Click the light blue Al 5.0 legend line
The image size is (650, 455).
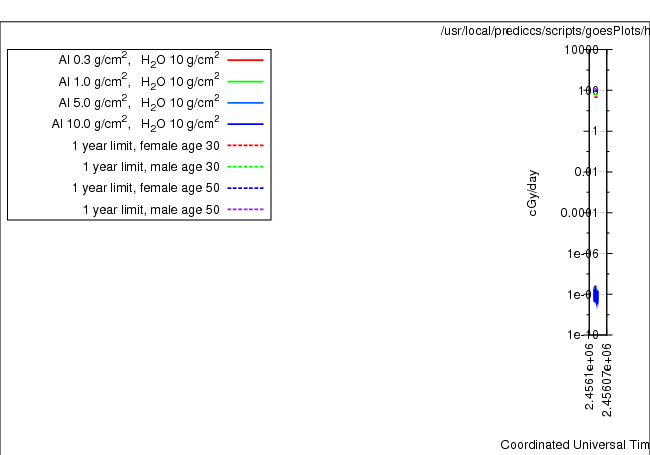[245, 103]
